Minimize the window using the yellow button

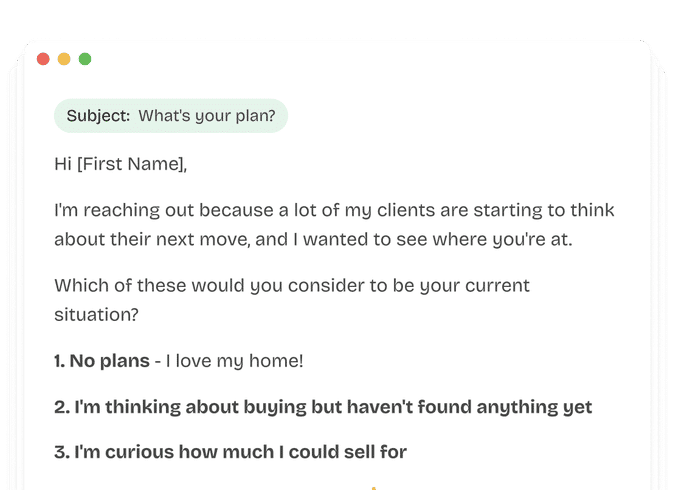tap(64, 59)
